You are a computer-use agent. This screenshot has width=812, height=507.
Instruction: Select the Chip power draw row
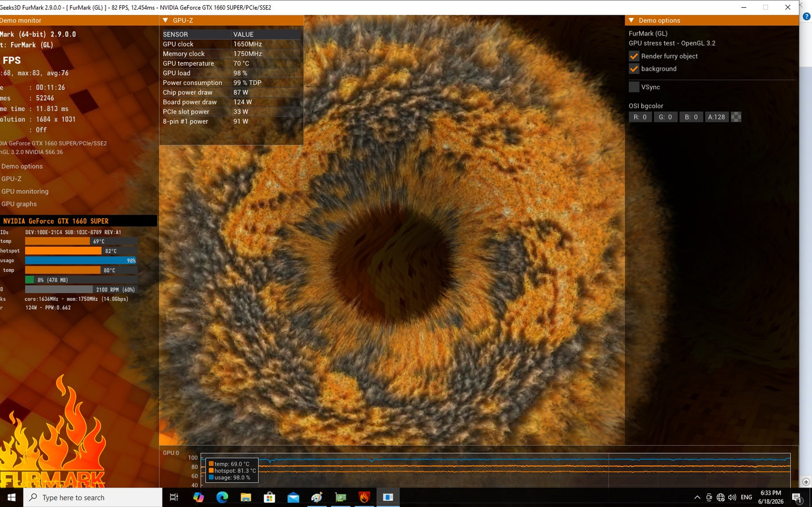click(231, 93)
